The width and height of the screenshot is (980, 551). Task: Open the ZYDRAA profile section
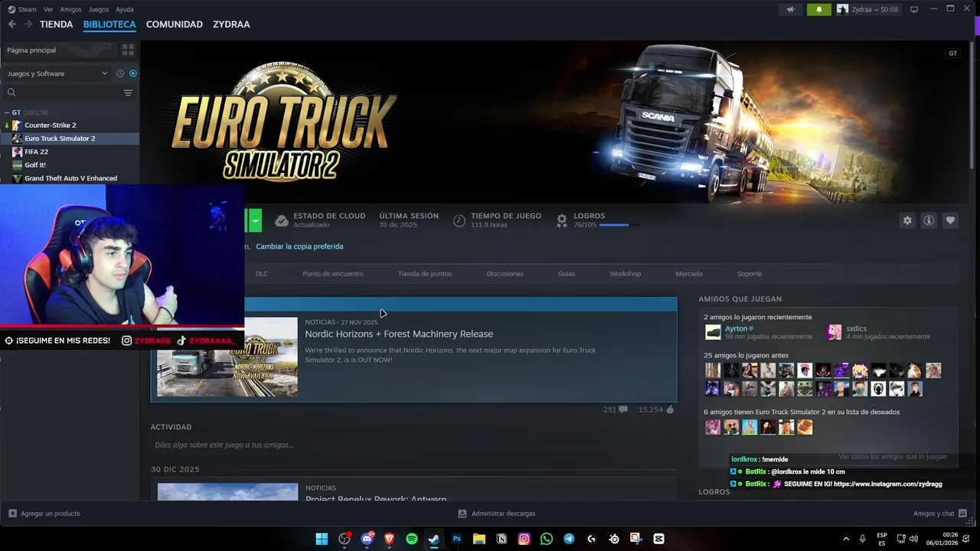pyautogui.click(x=232, y=24)
